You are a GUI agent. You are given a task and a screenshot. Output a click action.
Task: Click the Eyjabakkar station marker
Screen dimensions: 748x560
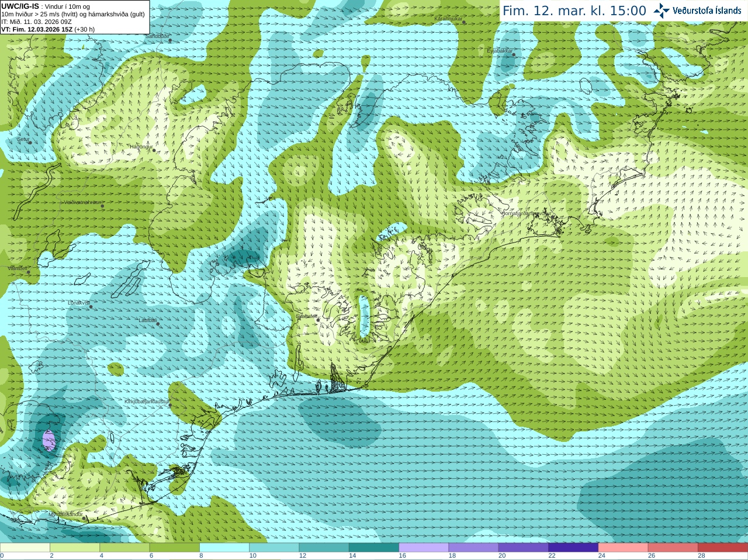tap(514, 54)
